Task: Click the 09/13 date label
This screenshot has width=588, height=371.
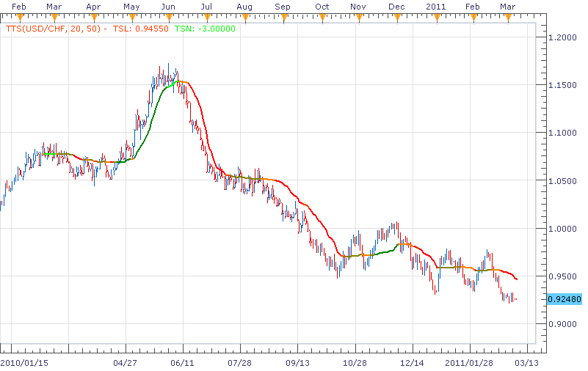Action: (x=298, y=363)
